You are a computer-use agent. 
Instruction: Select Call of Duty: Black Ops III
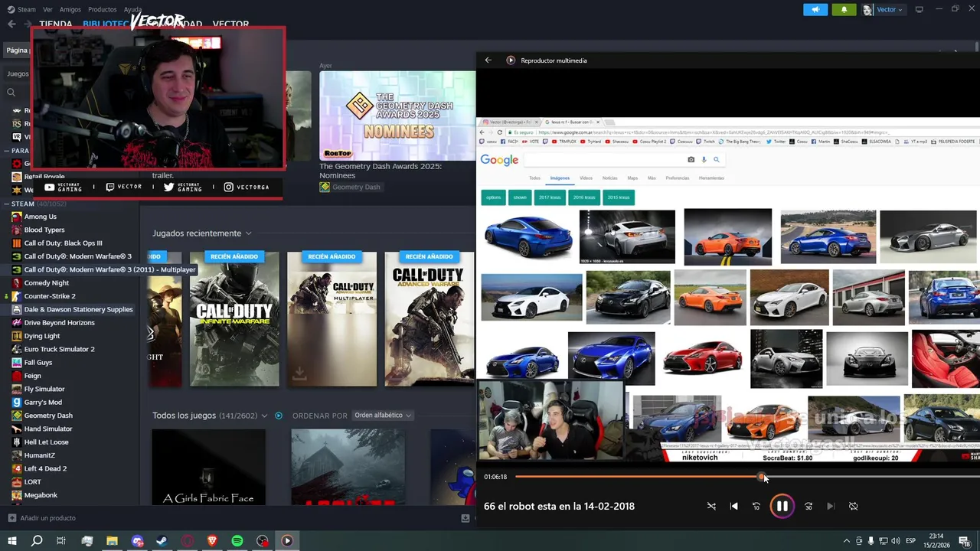pyautogui.click(x=63, y=243)
